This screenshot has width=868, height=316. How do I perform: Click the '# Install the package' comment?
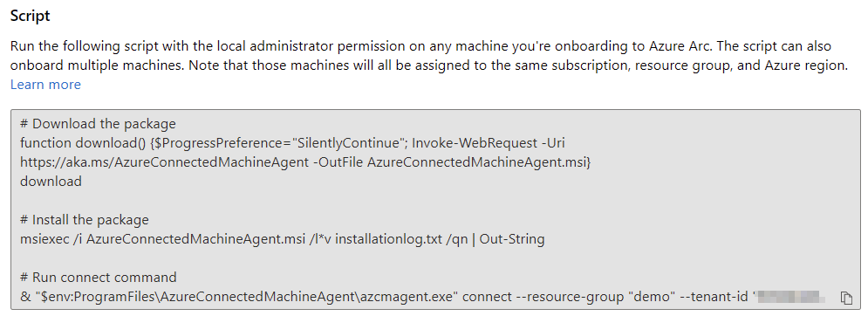(x=84, y=220)
